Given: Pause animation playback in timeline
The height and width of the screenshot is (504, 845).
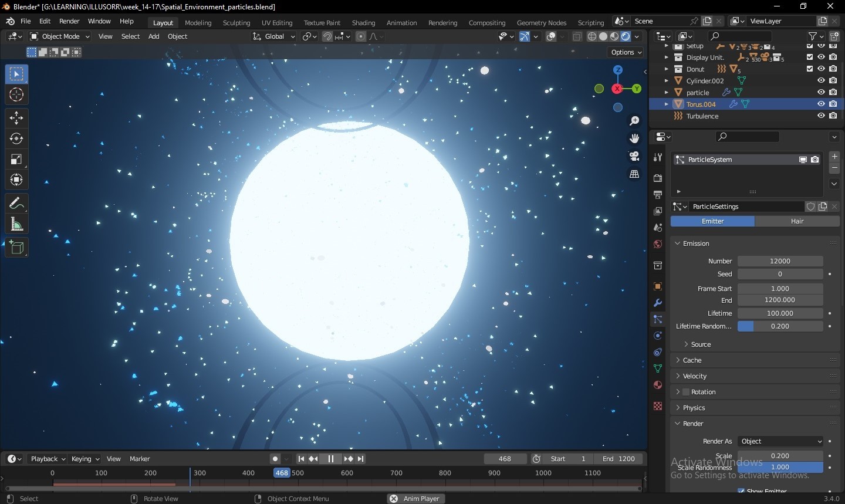Looking at the screenshot, I should [x=330, y=459].
